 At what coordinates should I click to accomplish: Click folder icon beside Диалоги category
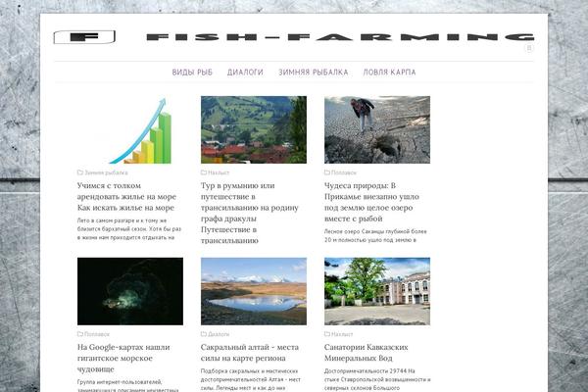pos(204,334)
